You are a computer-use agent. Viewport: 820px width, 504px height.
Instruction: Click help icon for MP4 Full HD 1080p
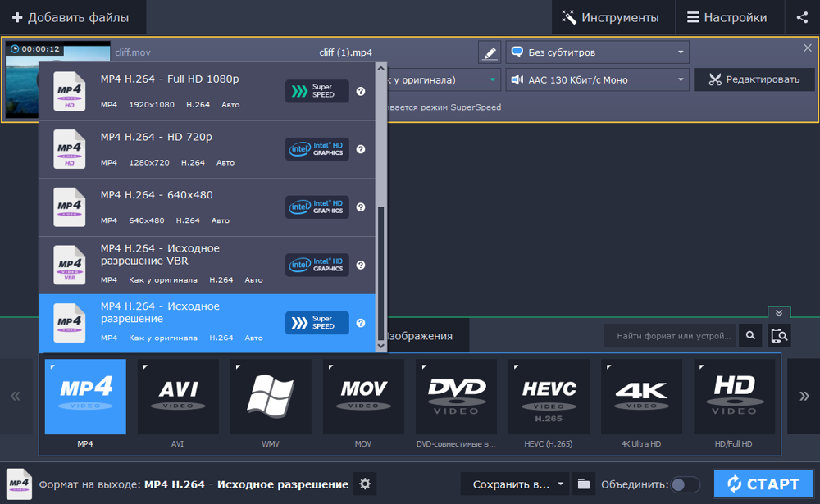point(361,92)
